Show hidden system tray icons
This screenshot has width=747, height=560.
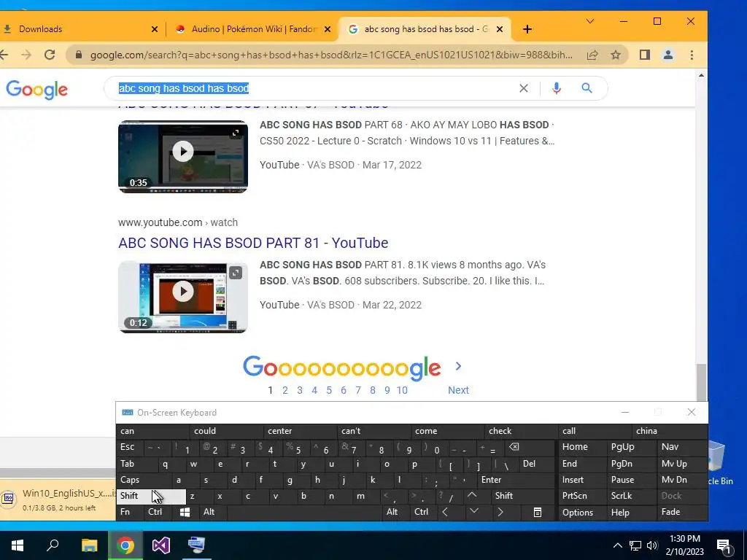617,545
